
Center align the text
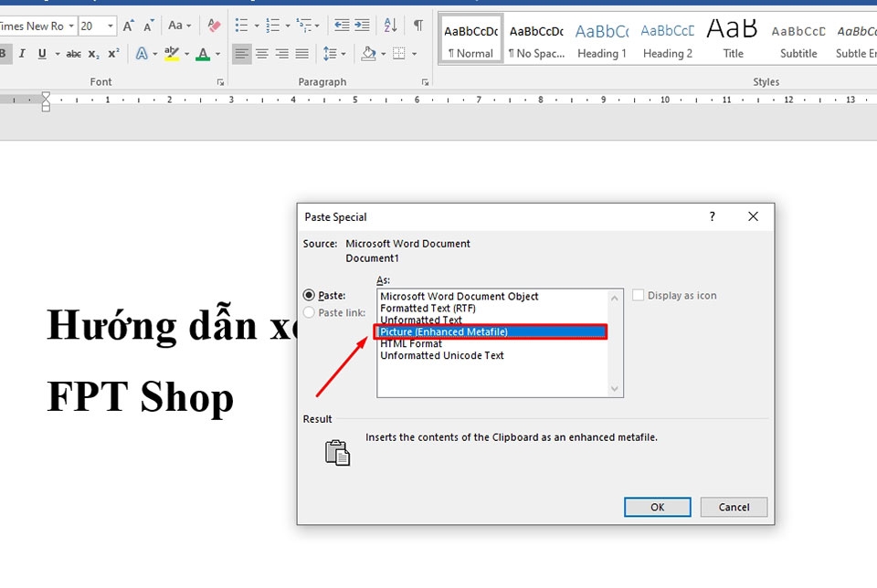pos(261,54)
